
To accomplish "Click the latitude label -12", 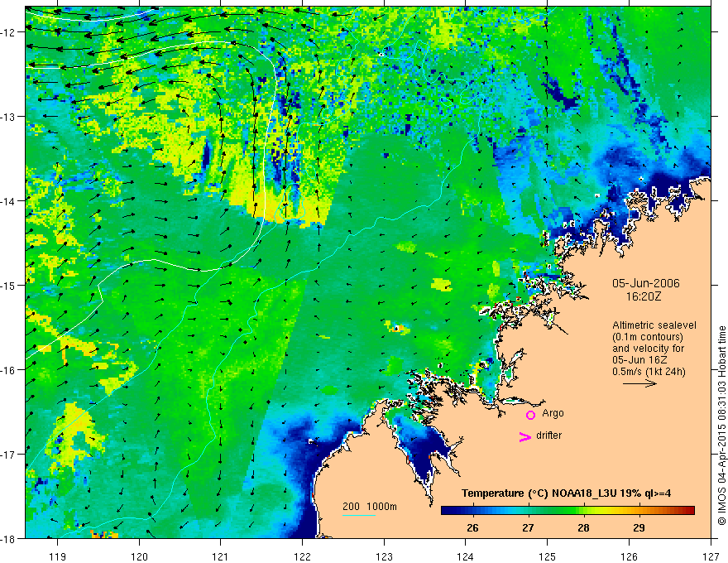I will click(9, 32).
